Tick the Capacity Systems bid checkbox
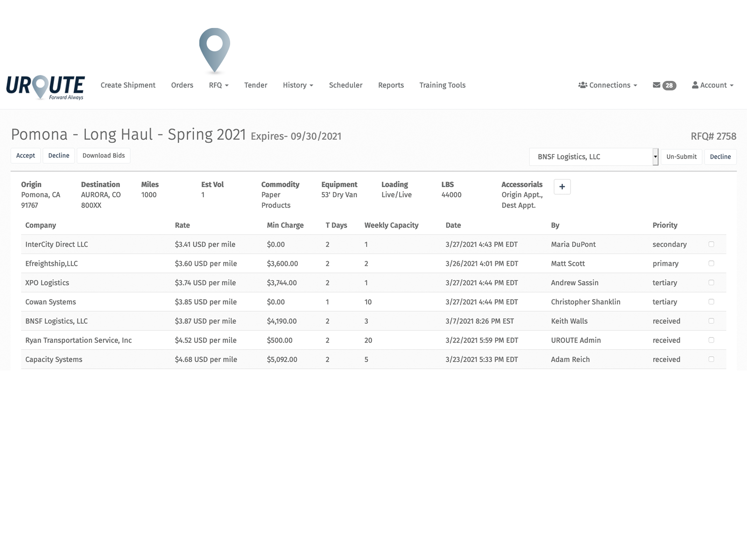Screen dimensions: 747x560 (x=711, y=359)
